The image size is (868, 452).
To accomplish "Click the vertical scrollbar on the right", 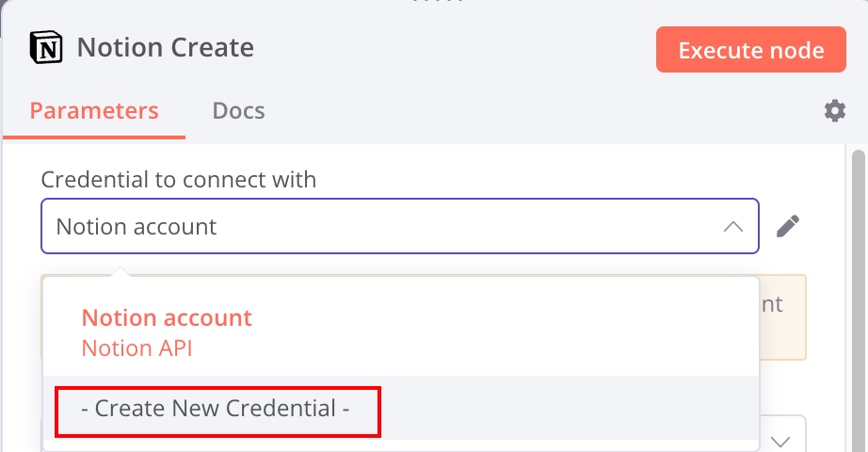I will (x=858, y=282).
